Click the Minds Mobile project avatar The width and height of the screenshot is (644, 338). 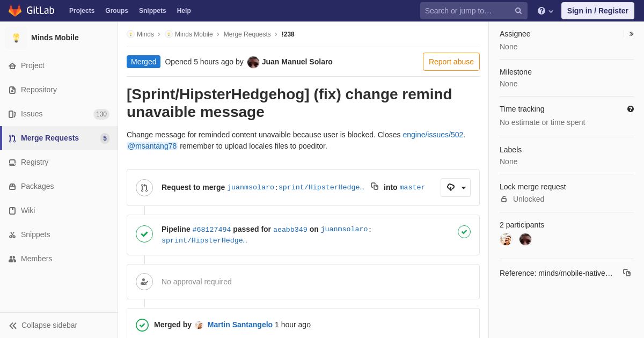[x=16, y=38]
